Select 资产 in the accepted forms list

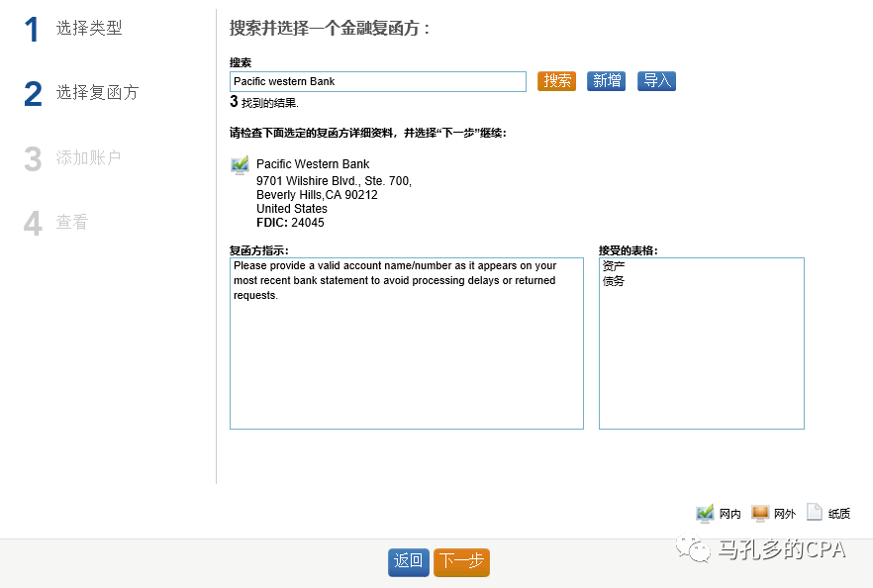tap(614, 266)
